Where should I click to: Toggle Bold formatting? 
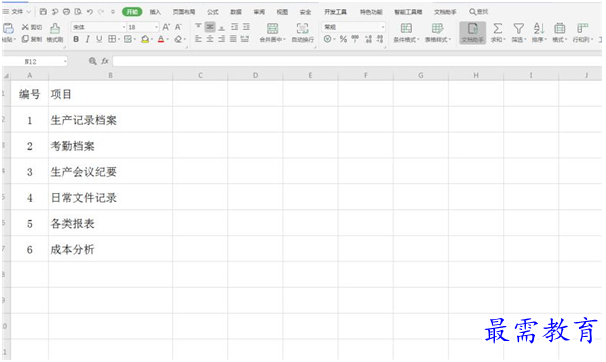tap(76, 39)
